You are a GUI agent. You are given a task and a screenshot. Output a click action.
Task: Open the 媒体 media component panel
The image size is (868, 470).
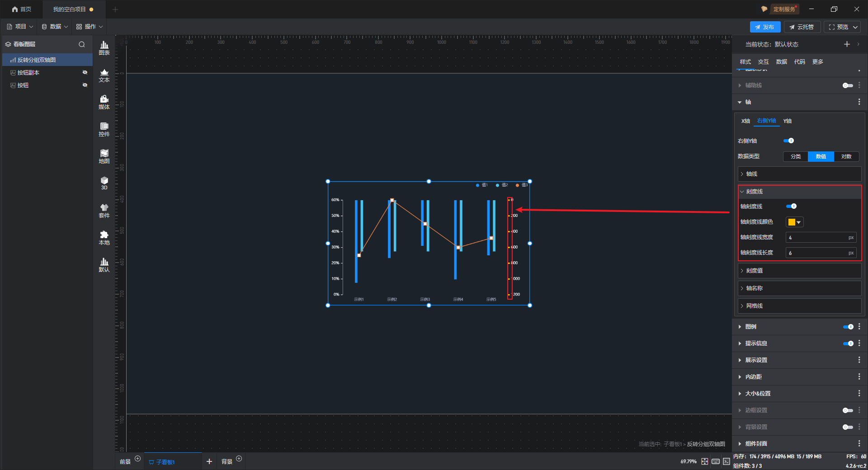(x=104, y=102)
